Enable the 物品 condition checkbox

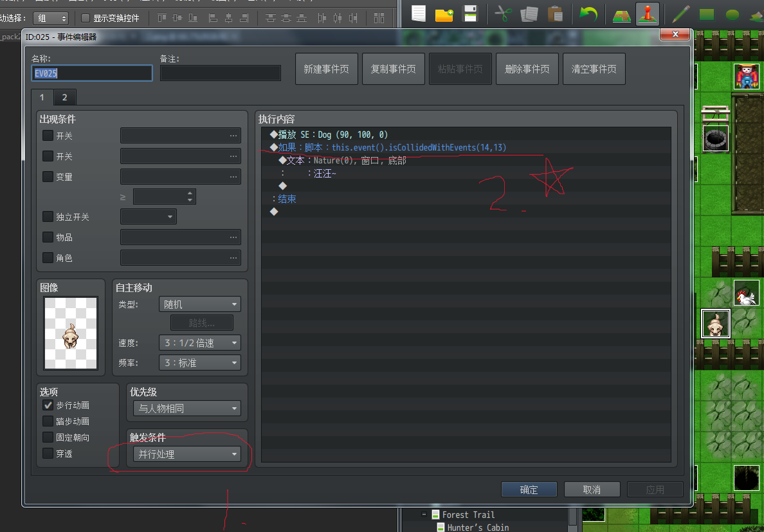pyautogui.click(x=48, y=237)
